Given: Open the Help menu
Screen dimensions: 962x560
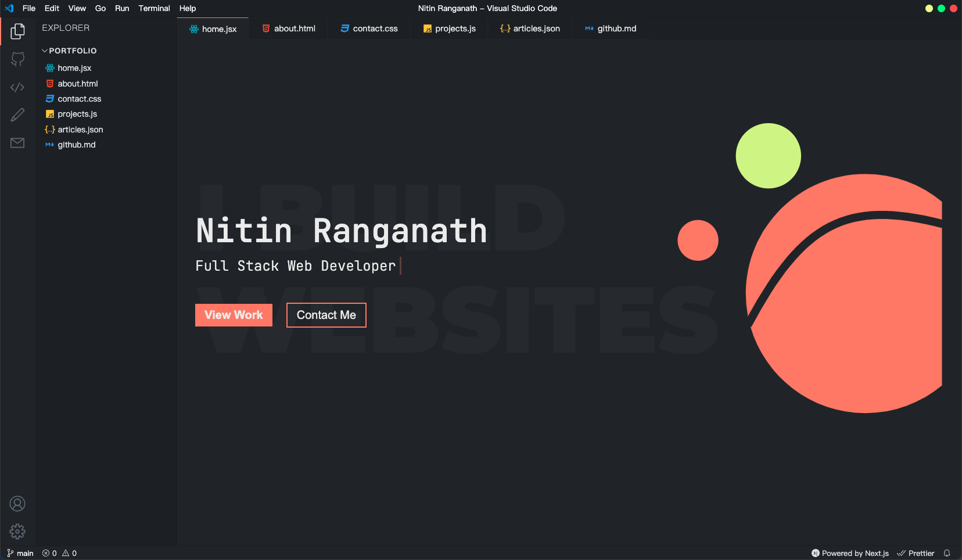Looking at the screenshot, I should (188, 8).
